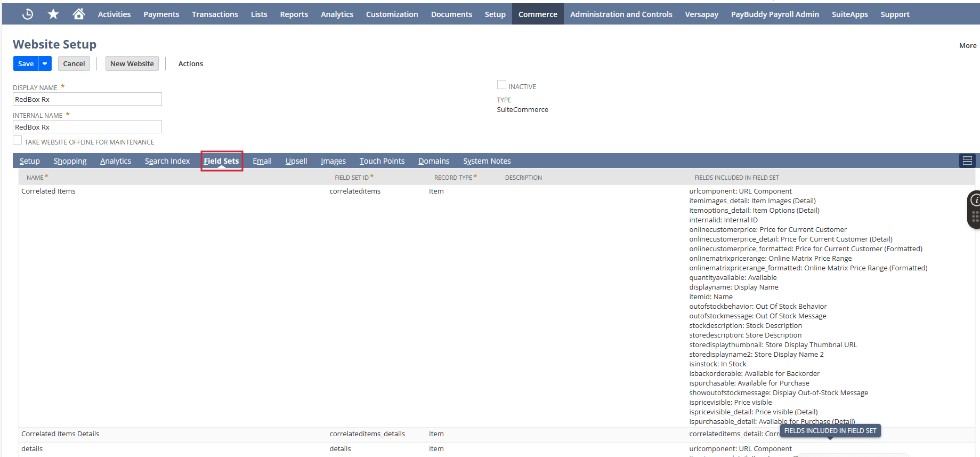The height and width of the screenshot is (457, 980).
Task: Open the Commerce menu
Action: tap(538, 14)
